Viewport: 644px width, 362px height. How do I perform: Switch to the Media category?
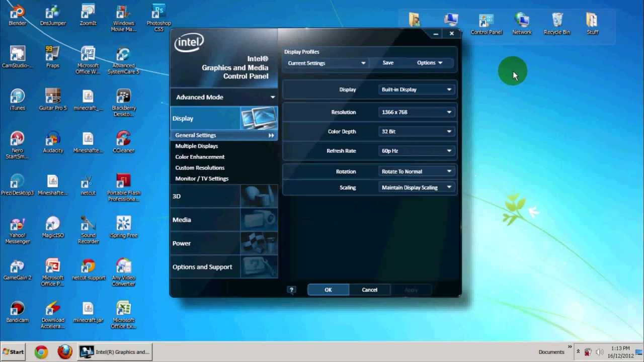(x=224, y=220)
